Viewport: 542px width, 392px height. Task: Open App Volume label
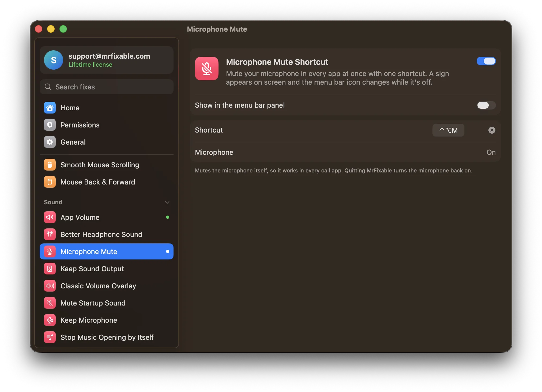80,217
